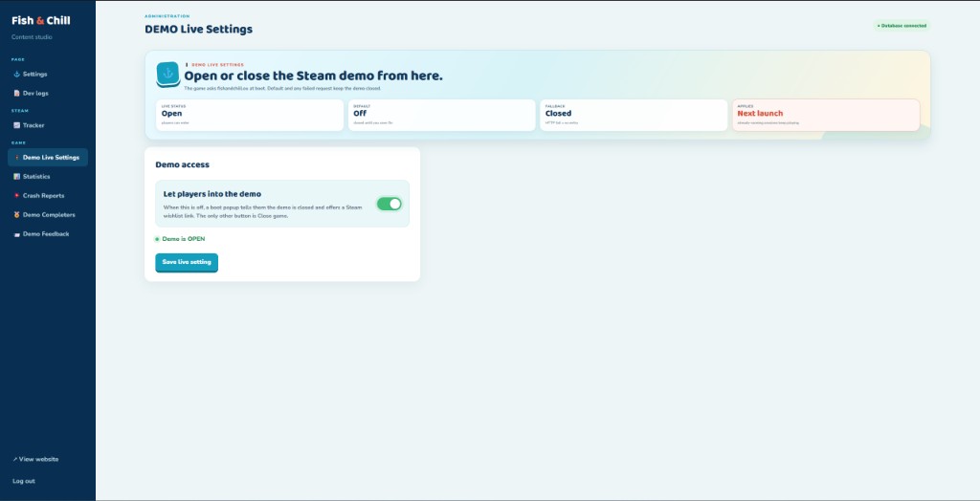Click the Demo access heading

click(183, 164)
